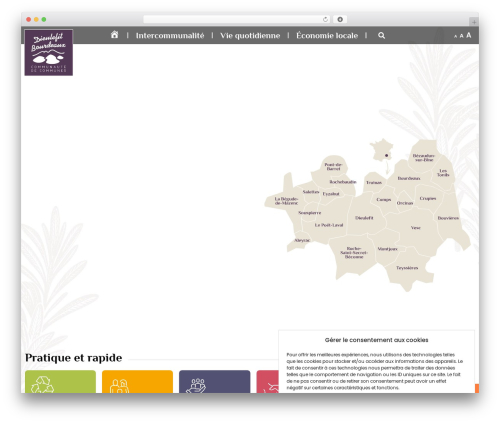This screenshot has width=500, height=423.
Task: Select Orcinas on the map
Action: pyautogui.click(x=405, y=203)
